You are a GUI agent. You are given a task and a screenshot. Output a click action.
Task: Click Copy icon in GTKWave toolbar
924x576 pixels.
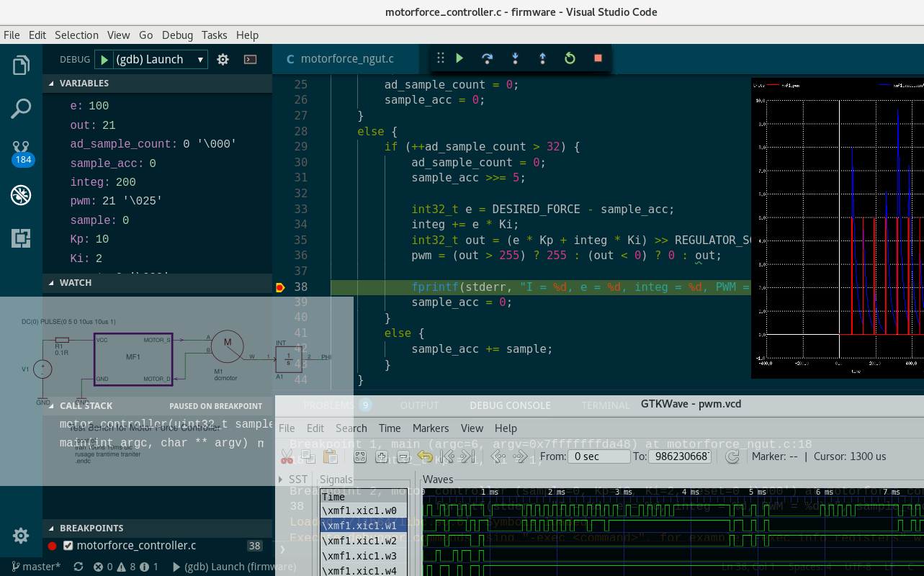pyautogui.click(x=308, y=456)
